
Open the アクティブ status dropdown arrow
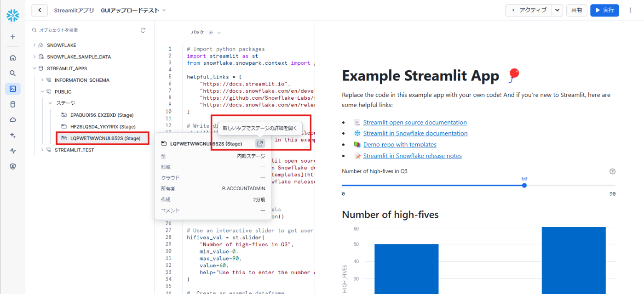[557, 10]
